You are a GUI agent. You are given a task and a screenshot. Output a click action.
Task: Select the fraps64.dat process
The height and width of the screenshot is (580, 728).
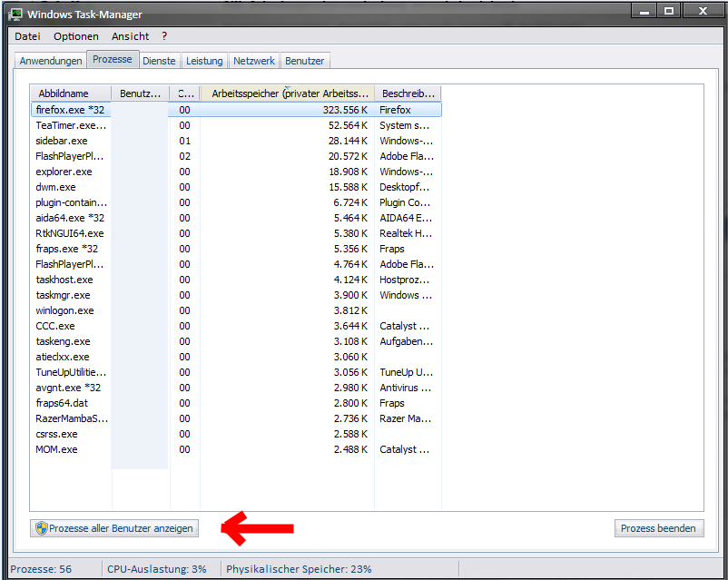(x=236, y=403)
